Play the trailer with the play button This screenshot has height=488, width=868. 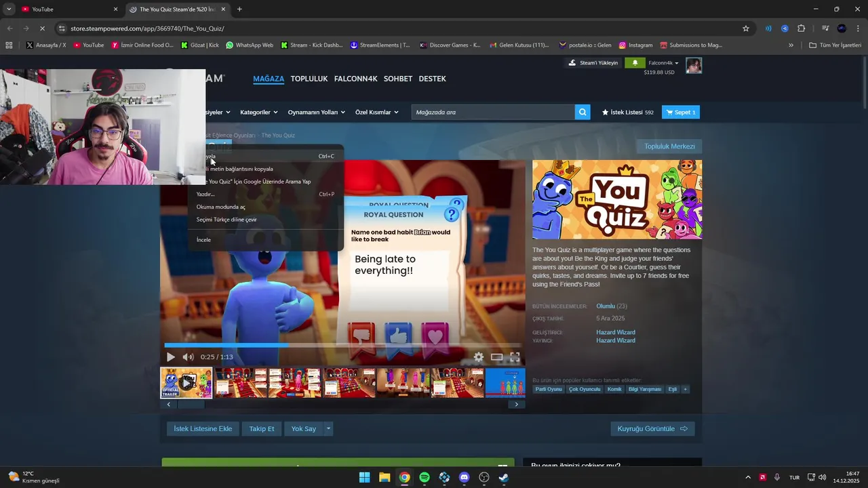coord(171,357)
